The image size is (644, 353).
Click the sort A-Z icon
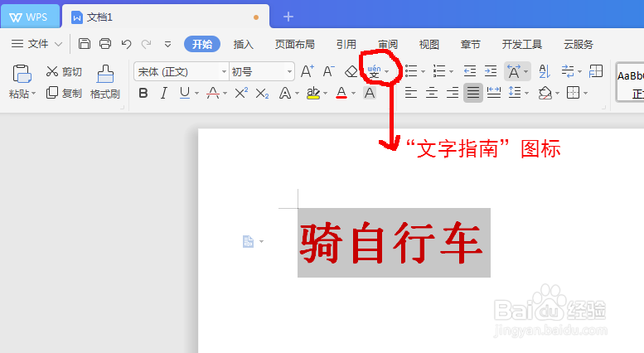(x=545, y=71)
